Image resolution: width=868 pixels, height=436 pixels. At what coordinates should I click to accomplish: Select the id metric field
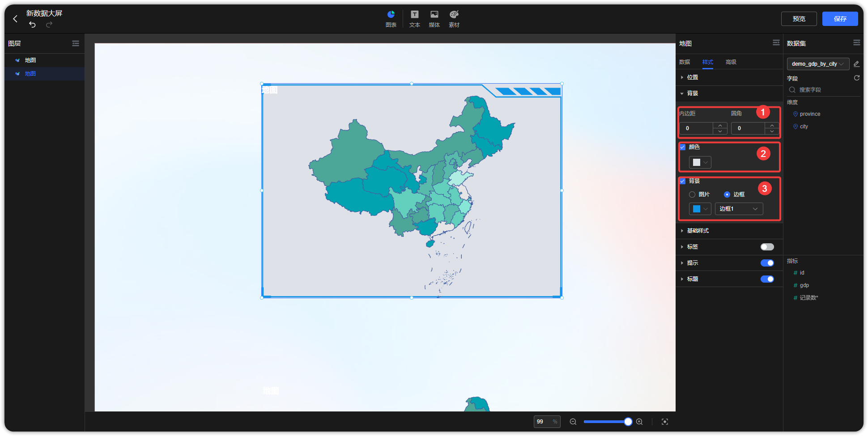(802, 273)
